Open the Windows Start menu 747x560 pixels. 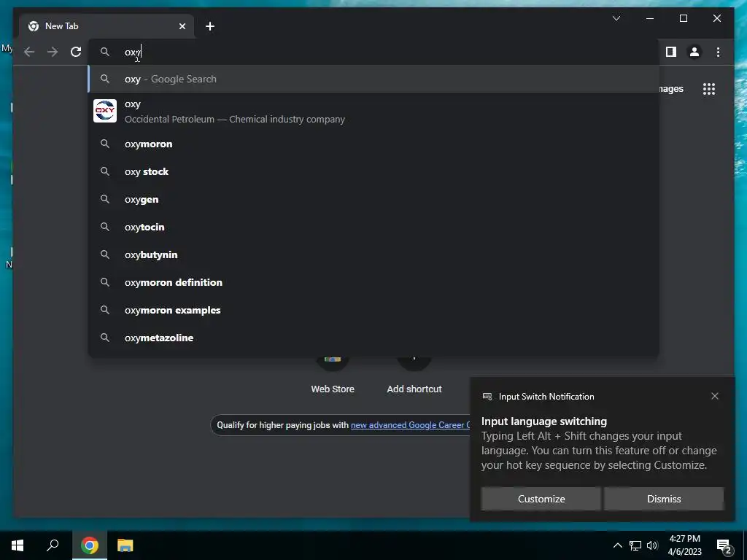click(x=18, y=545)
